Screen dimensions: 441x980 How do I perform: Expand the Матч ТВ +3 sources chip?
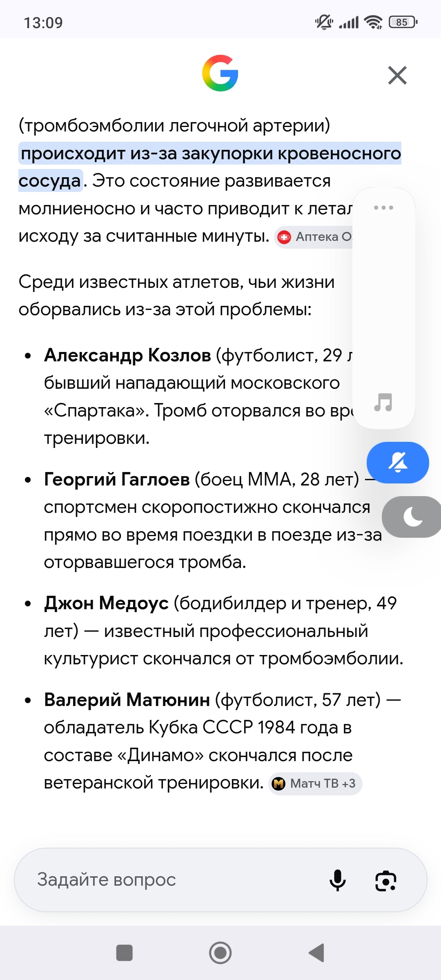(315, 784)
